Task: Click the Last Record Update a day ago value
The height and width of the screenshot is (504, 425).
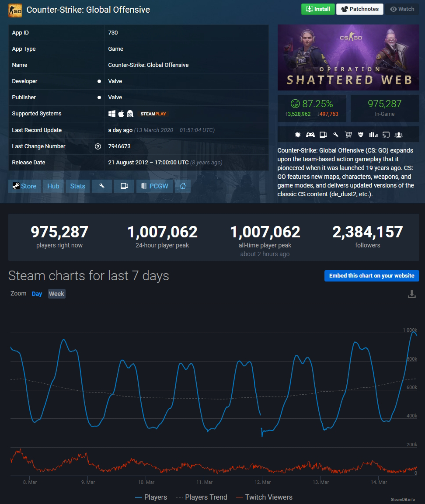Action: tap(120, 130)
